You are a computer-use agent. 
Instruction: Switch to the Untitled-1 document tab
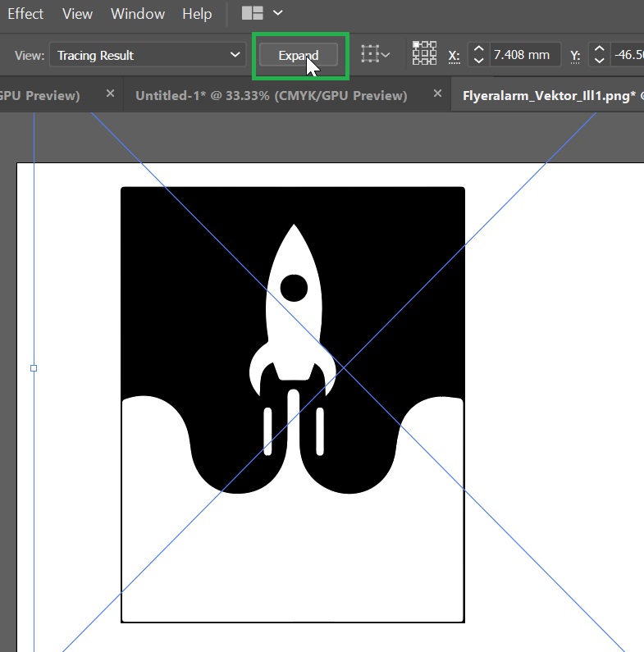(x=271, y=95)
